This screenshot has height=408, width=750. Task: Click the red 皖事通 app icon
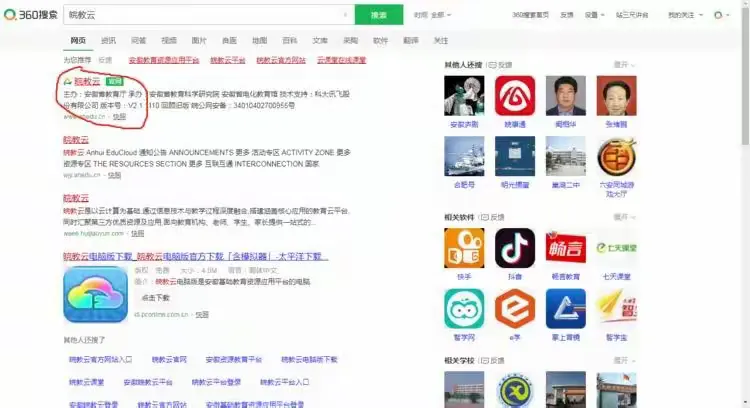[515, 96]
